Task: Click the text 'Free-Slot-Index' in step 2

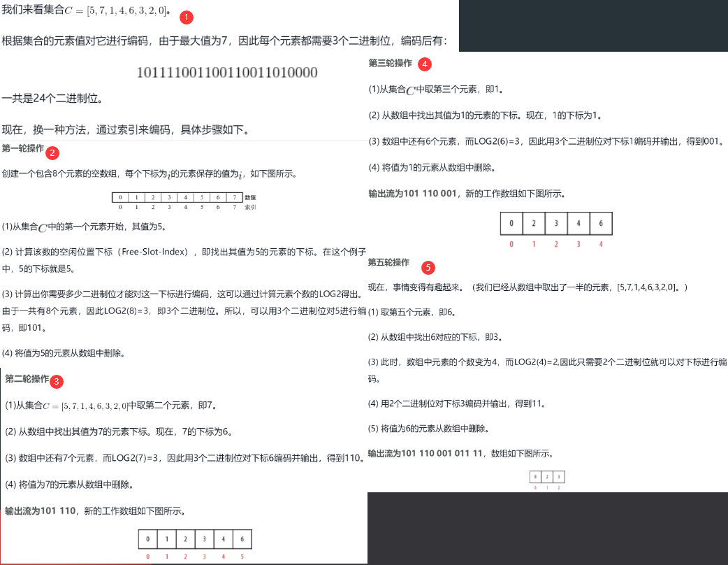Action: [x=154, y=252]
